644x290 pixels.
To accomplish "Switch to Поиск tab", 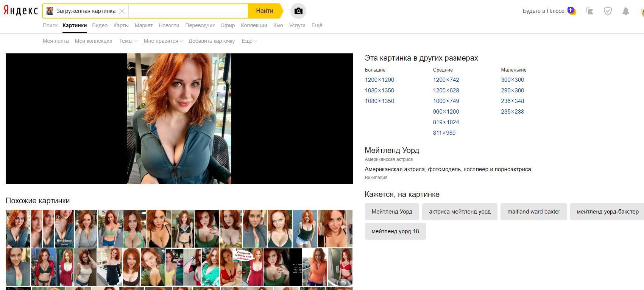I will [x=50, y=25].
